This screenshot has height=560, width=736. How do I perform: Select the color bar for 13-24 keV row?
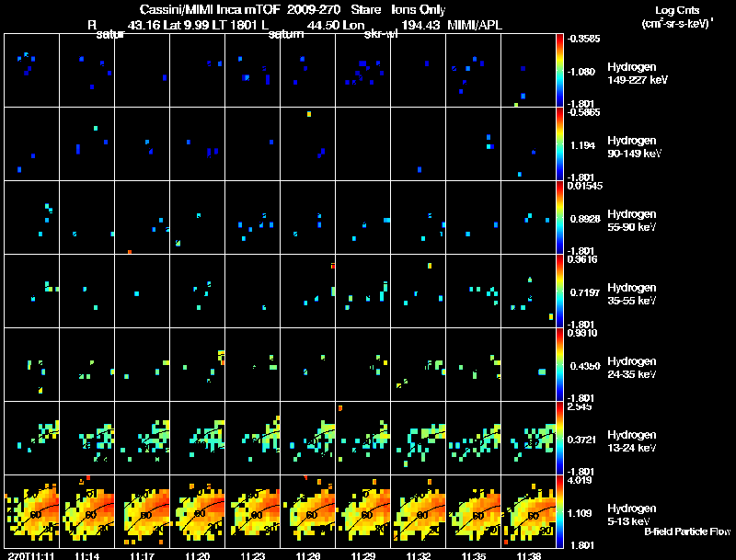pos(559,439)
